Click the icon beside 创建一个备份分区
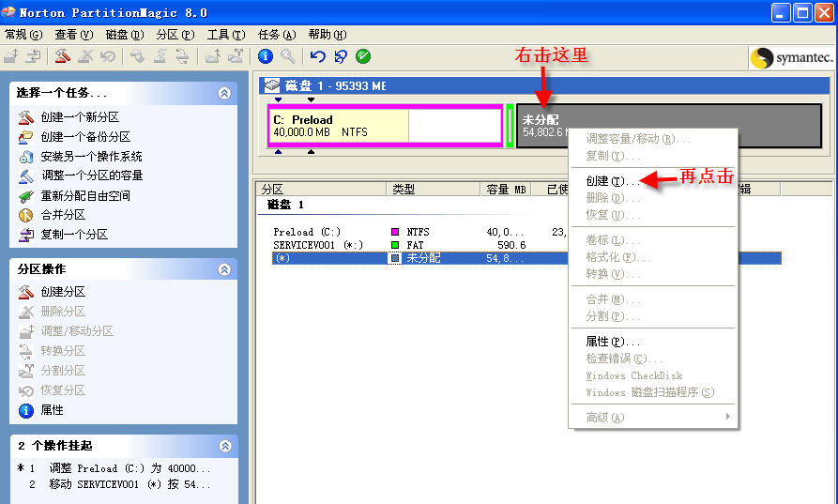Screen dimensions: 838x504 (x=25, y=137)
